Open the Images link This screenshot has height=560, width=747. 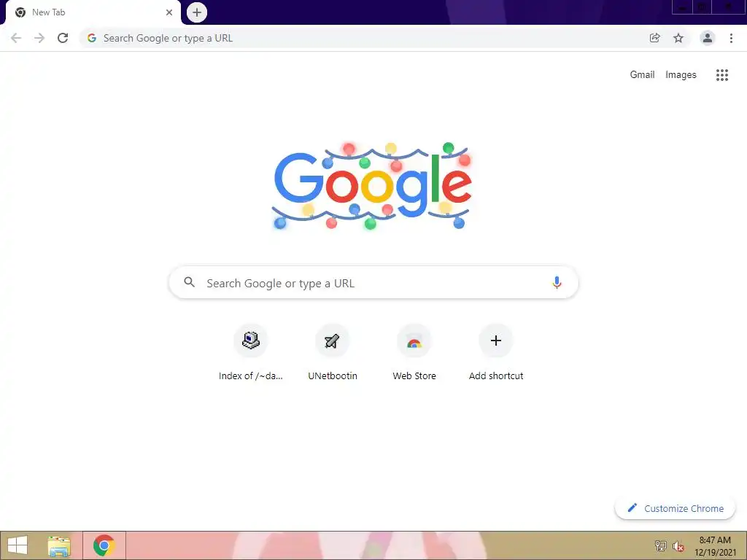click(x=681, y=75)
